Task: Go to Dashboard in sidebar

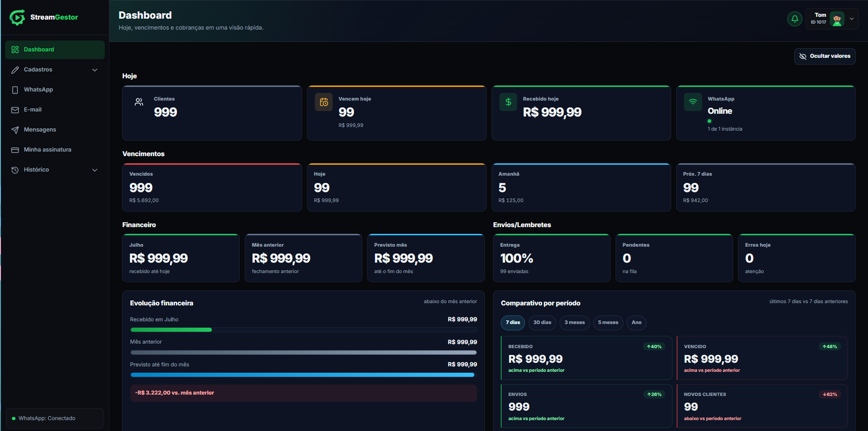Action: tap(55, 50)
